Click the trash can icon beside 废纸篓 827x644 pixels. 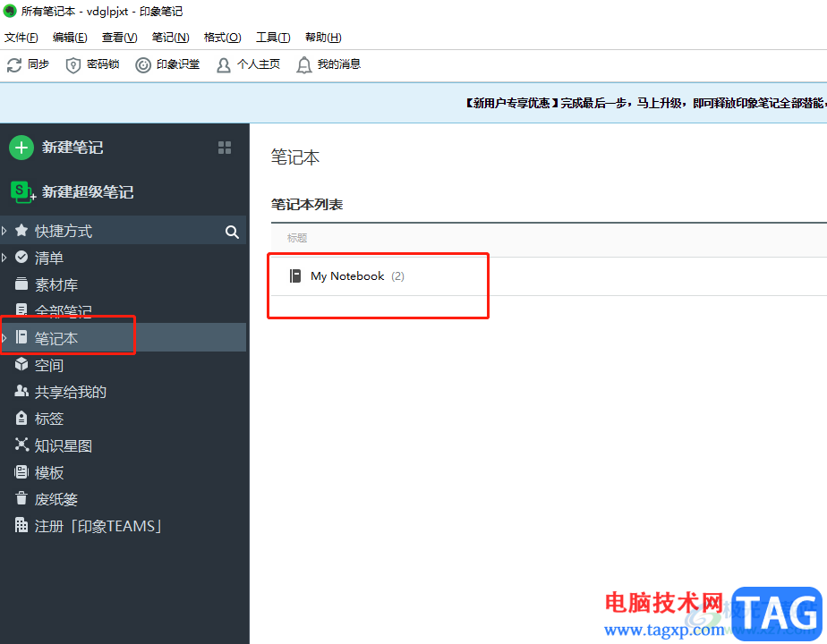pos(21,498)
